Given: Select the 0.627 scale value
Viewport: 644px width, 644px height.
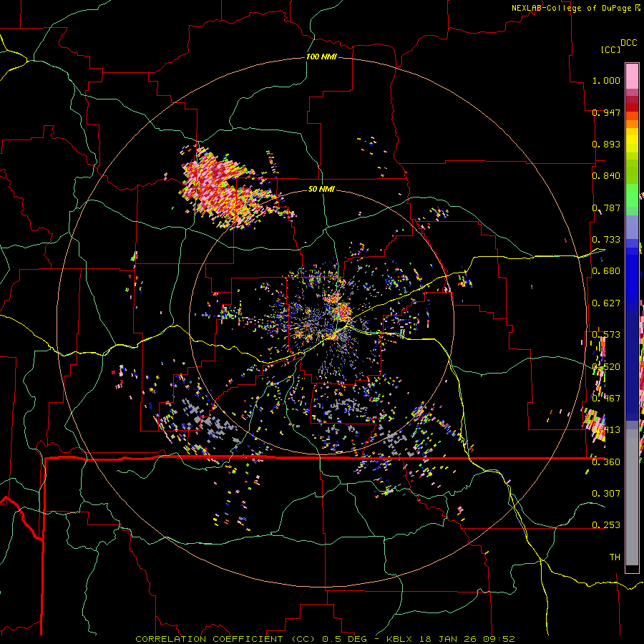Looking at the screenshot, I should 606,303.
